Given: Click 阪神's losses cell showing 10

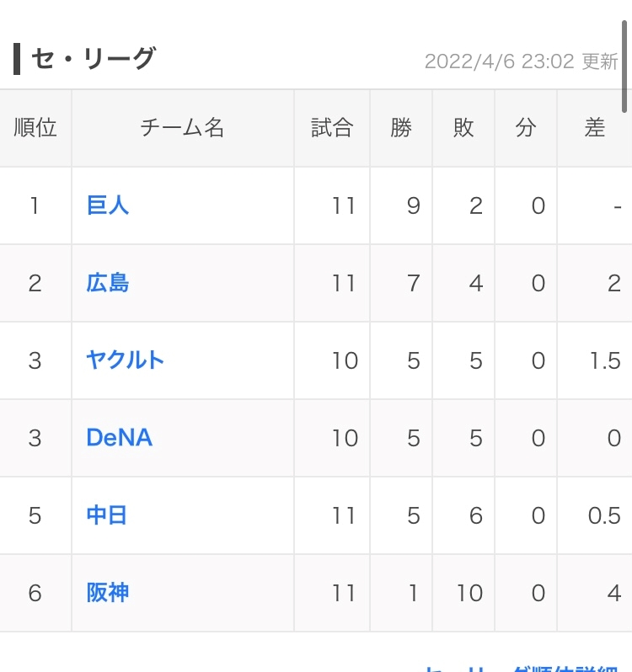Looking at the screenshot, I should [469, 593].
